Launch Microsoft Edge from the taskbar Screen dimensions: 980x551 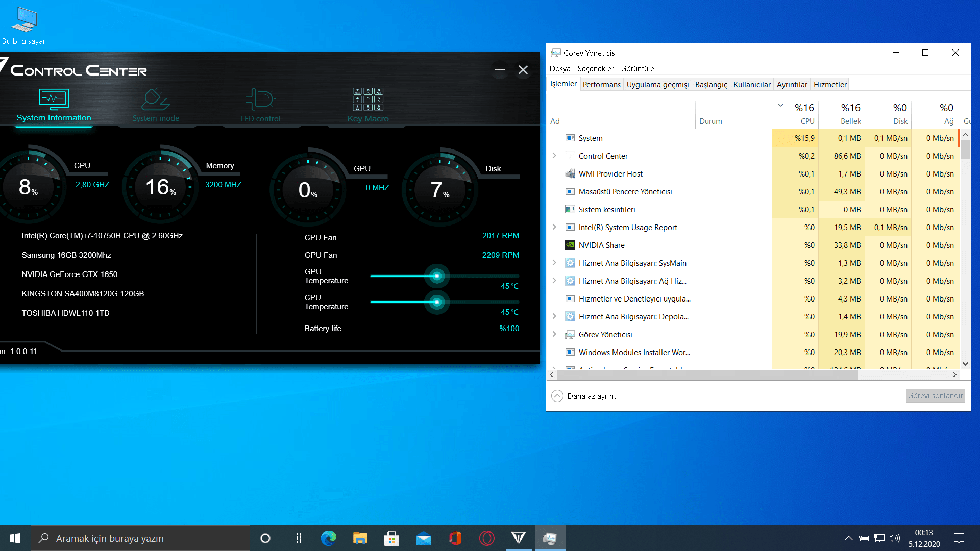pos(328,538)
